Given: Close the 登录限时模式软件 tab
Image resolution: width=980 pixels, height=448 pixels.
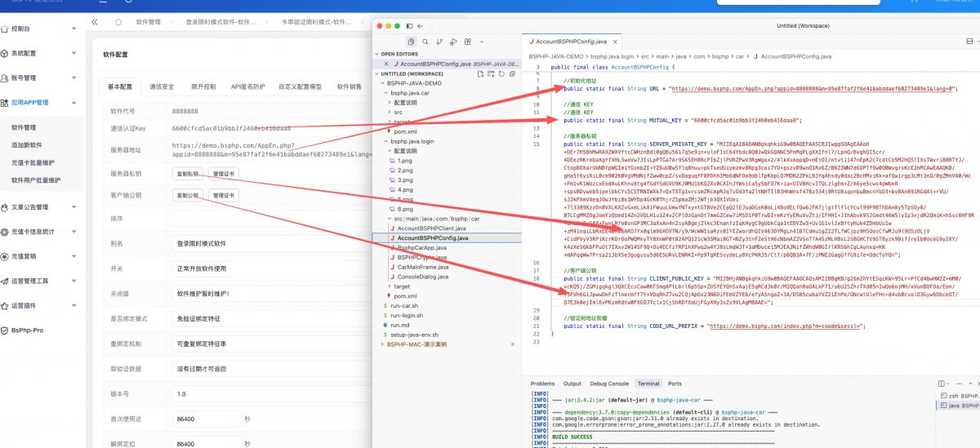Looking at the screenshot, I should point(267,22).
